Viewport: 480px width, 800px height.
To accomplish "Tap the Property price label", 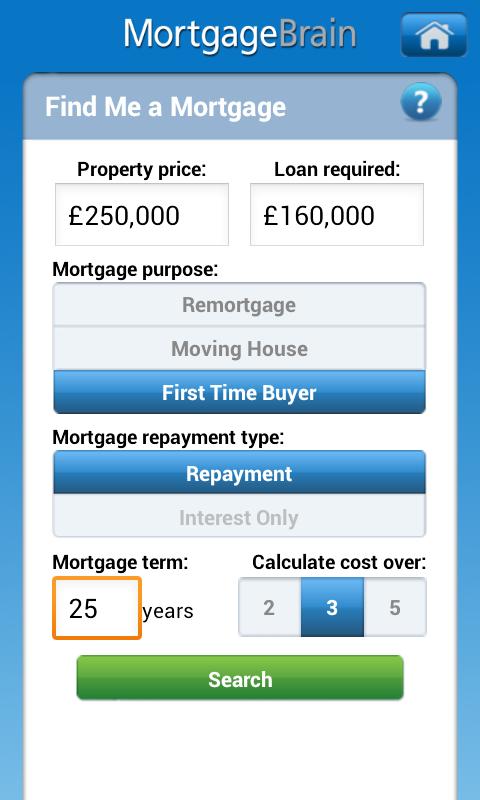I will (x=142, y=169).
